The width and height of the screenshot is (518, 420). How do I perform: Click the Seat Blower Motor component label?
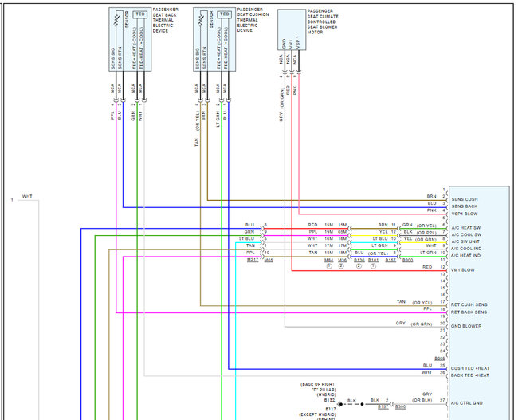pos(323,22)
